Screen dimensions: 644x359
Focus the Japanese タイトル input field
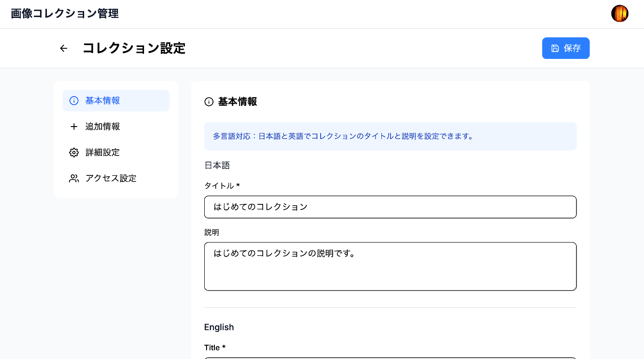390,207
